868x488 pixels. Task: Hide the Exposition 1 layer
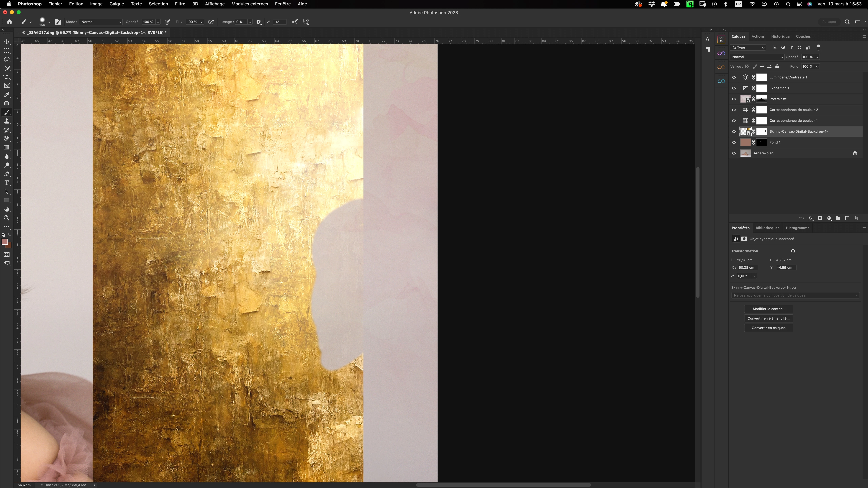point(734,88)
